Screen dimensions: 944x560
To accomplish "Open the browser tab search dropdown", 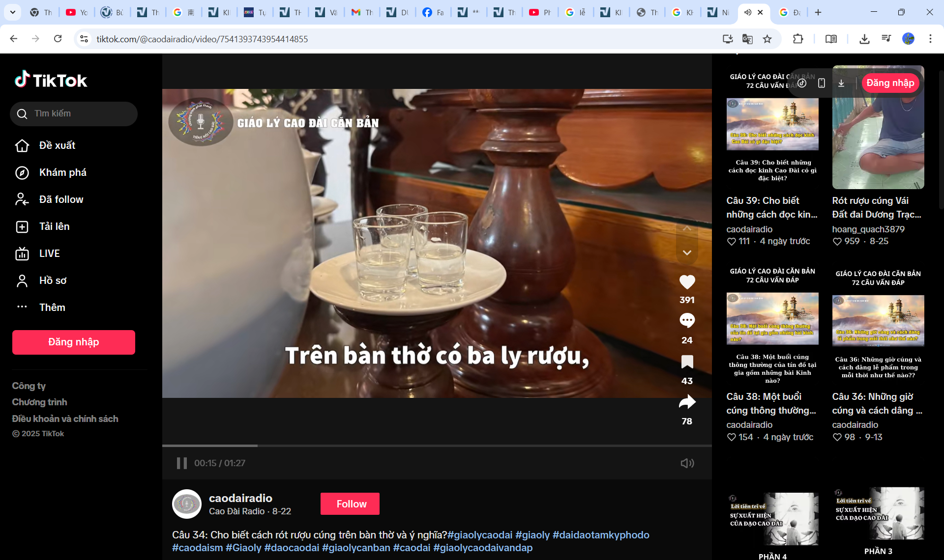I will click(12, 12).
